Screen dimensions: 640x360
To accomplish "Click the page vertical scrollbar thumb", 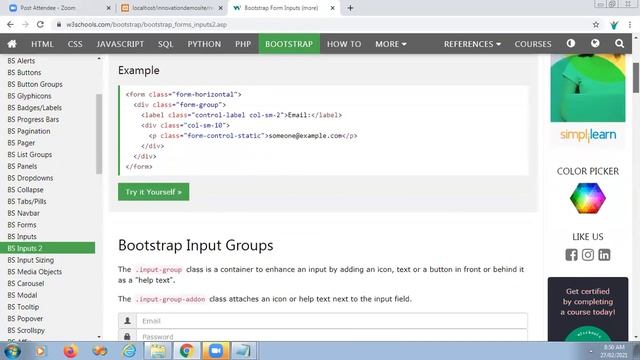I will click(636, 78).
